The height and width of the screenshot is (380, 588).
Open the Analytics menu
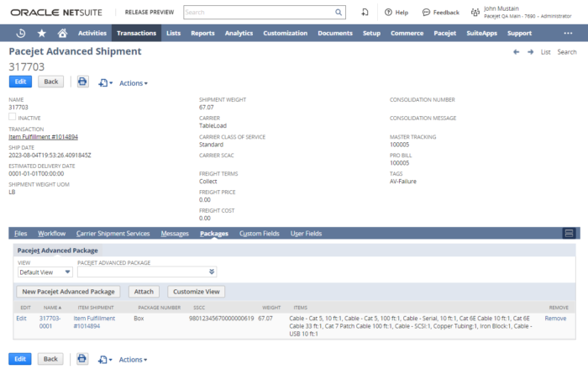point(239,33)
